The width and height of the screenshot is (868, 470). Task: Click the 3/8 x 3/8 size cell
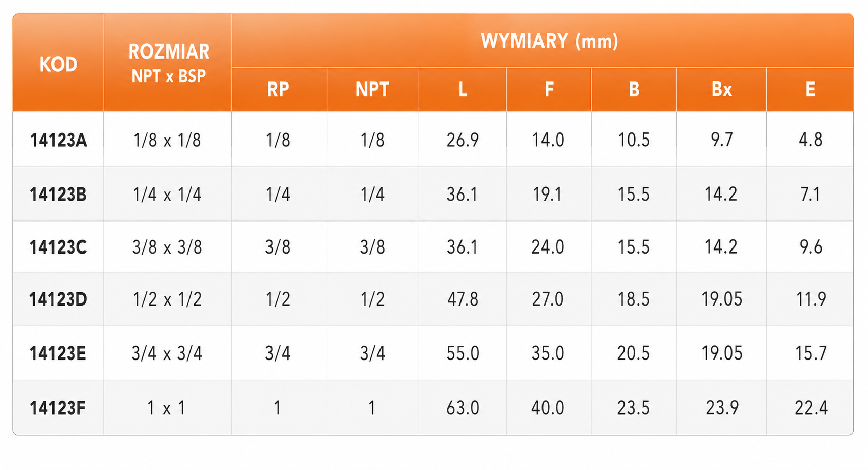click(x=167, y=247)
